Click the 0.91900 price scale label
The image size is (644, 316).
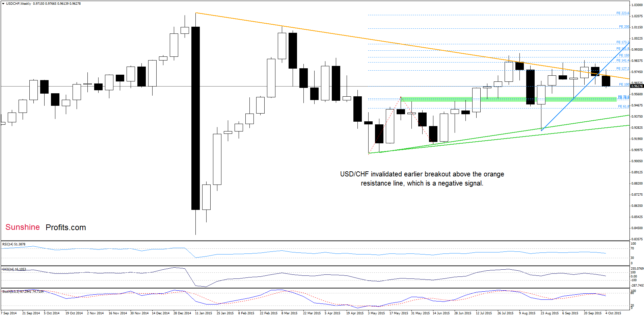click(637, 139)
